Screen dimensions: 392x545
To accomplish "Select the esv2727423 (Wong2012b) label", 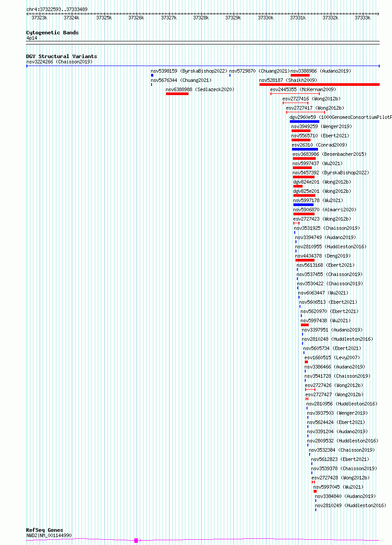I will click(322, 219).
